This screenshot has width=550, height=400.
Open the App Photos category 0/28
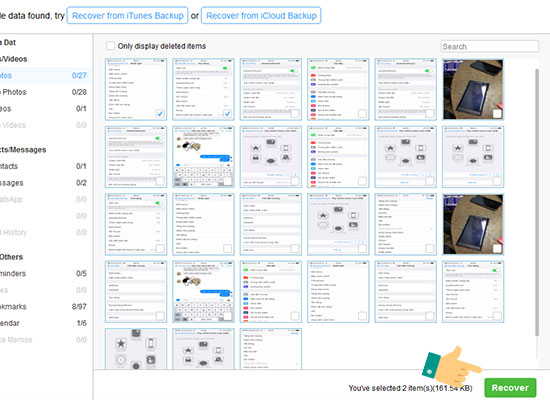point(43,92)
